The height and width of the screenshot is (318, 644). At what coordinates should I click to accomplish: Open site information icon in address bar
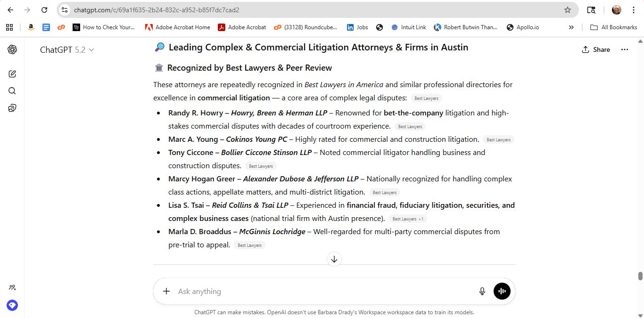click(x=65, y=10)
